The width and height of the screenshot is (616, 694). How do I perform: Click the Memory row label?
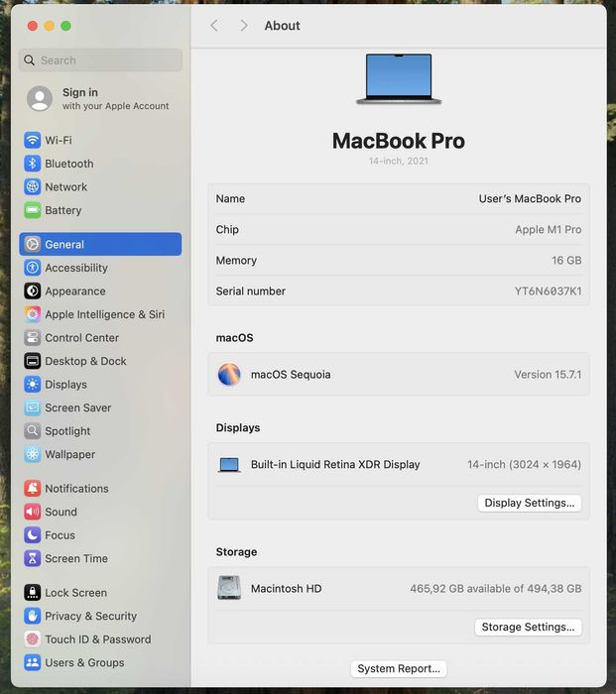(x=236, y=260)
